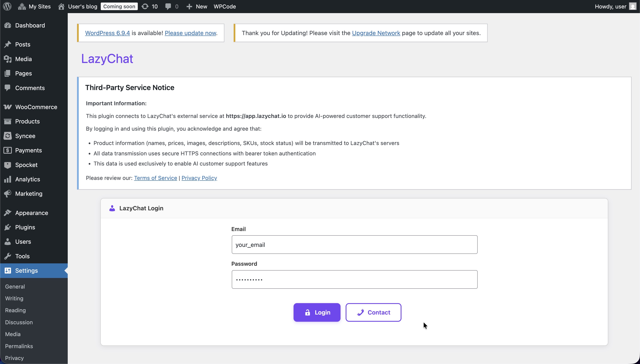Open the updates icon showing 10
The height and width of the screenshot is (364, 640).
(x=149, y=6)
